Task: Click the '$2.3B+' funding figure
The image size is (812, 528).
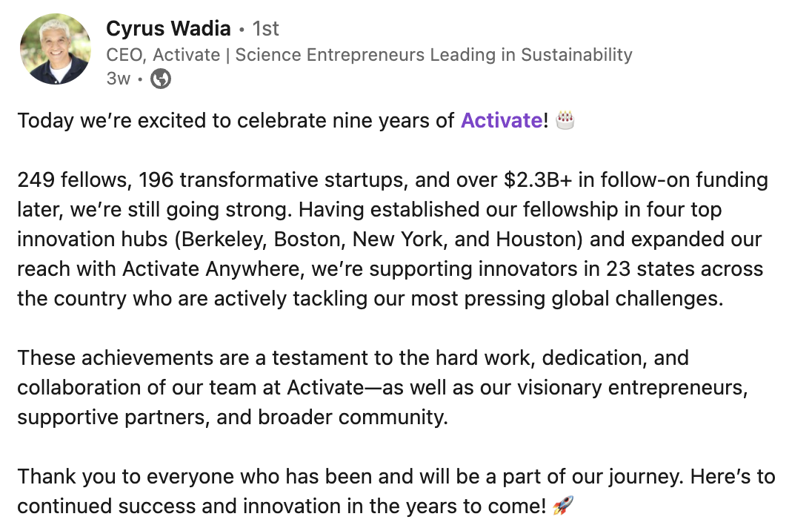Action: (x=538, y=180)
